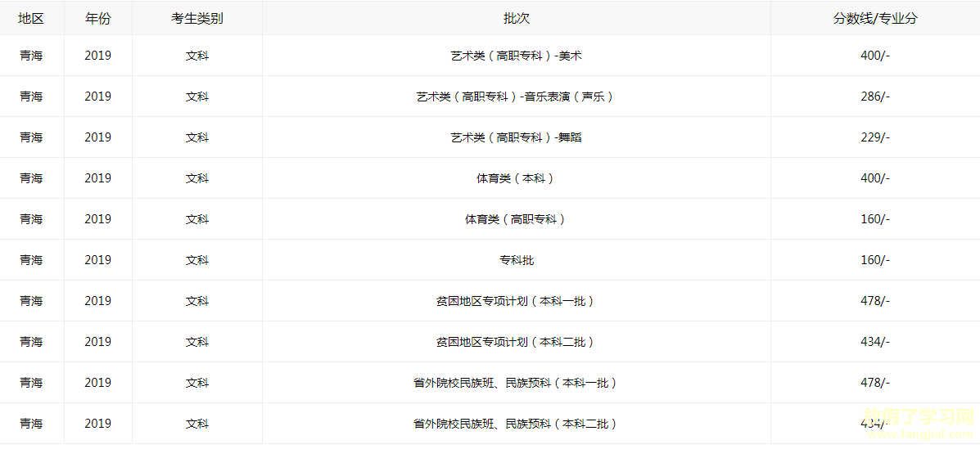The width and height of the screenshot is (980, 449).
Task: Click 文科 in the 舞蹈 row
Action: [196, 137]
